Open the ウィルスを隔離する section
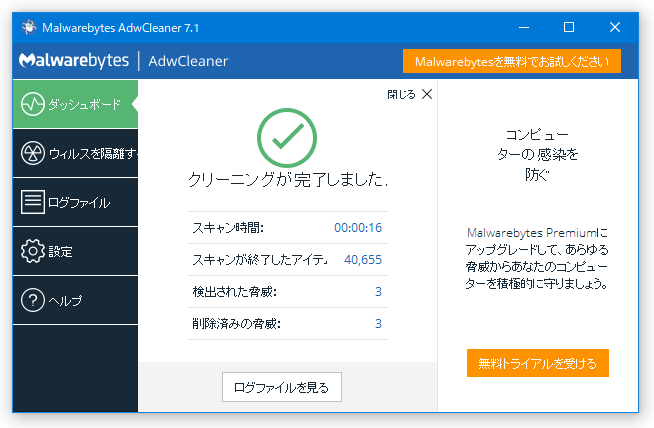Image resolution: width=654 pixels, height=428 pixels. 75,153
